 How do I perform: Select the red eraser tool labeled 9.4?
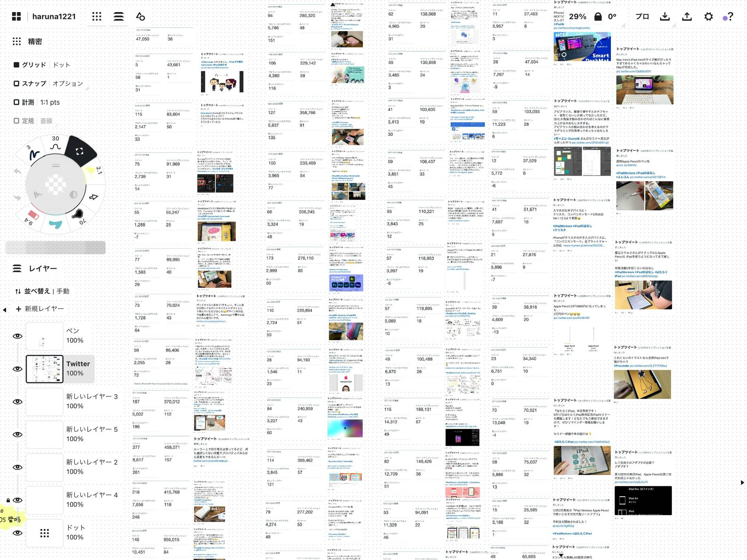32,216
